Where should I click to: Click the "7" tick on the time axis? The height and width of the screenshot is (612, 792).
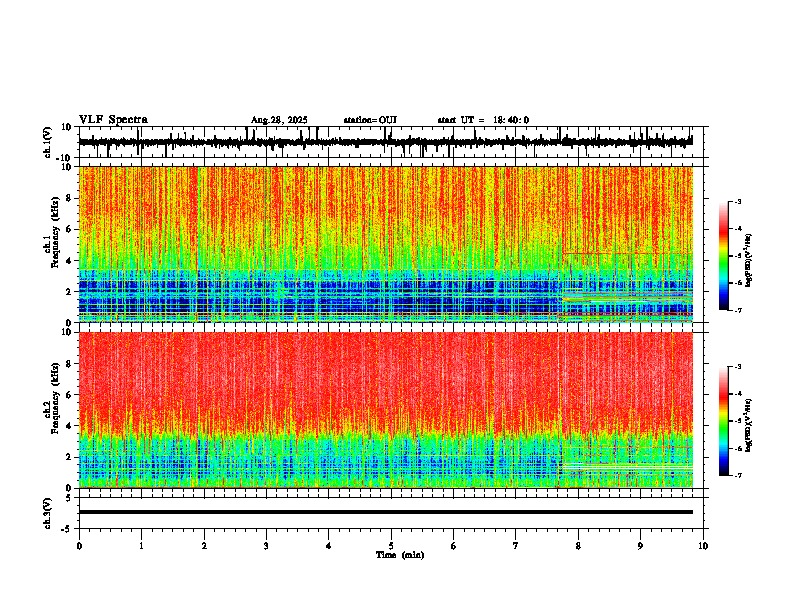516,546
